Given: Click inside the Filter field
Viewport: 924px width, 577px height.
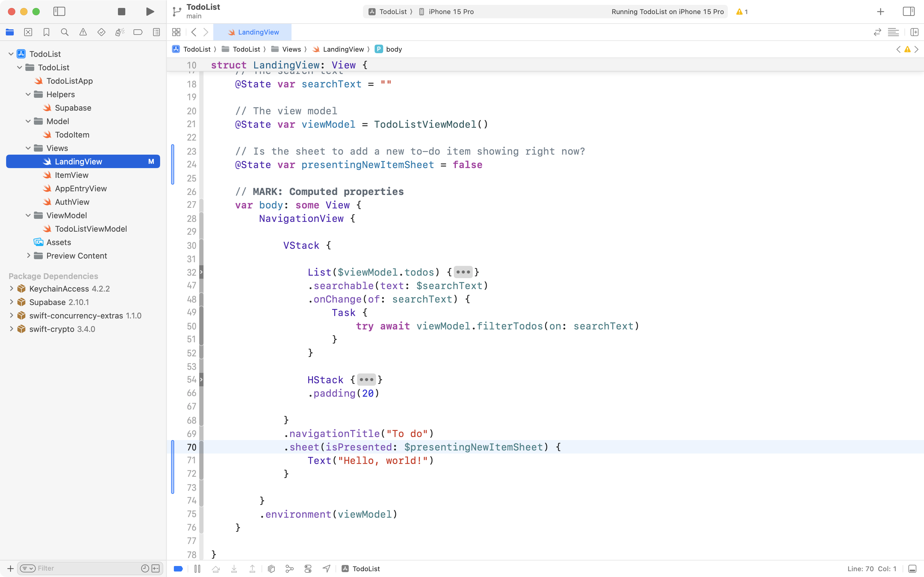Looking at the screenshot, I should (x=76, y=568).
